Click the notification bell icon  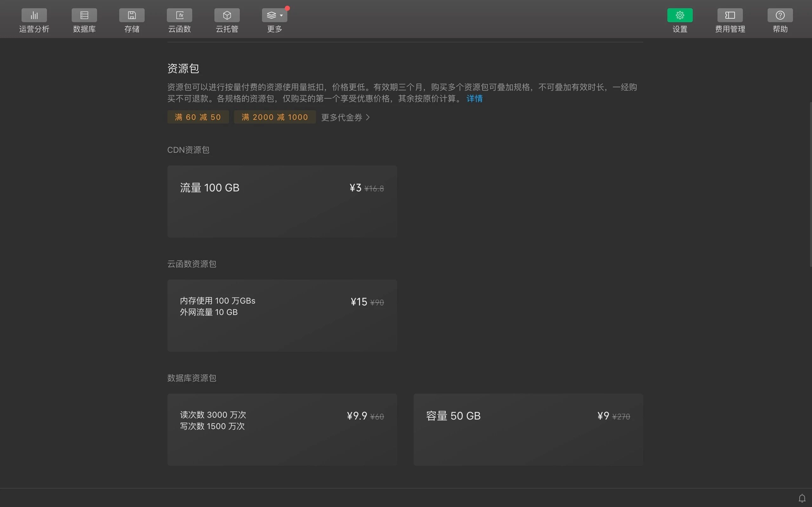tap(802, 498)
